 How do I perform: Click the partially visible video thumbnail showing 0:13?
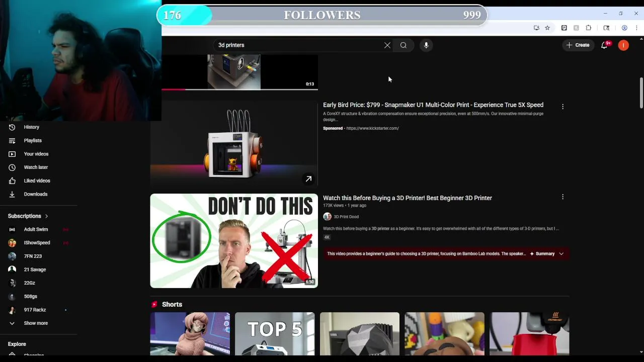(x=239, y=72)
